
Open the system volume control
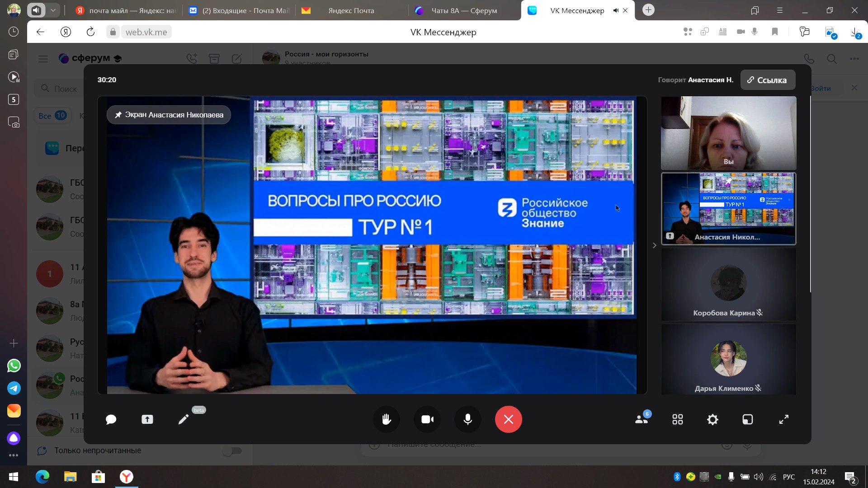coord(759,477)
